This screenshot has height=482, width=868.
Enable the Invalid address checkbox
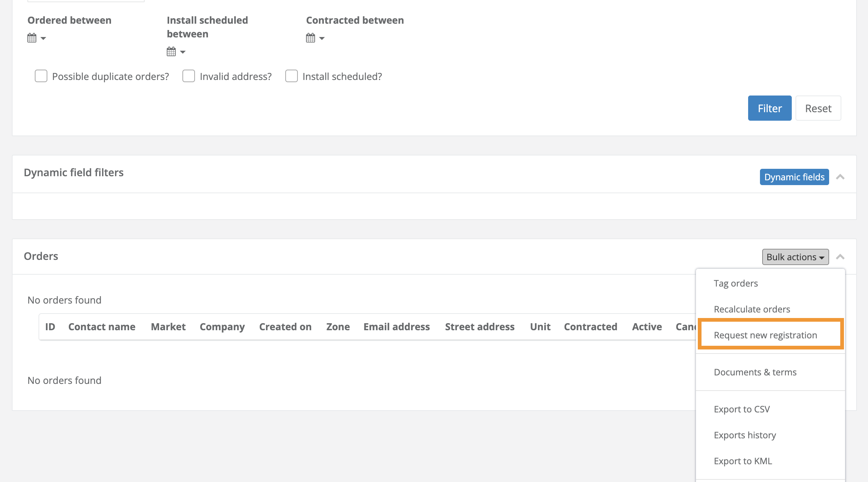coord(189,76)
